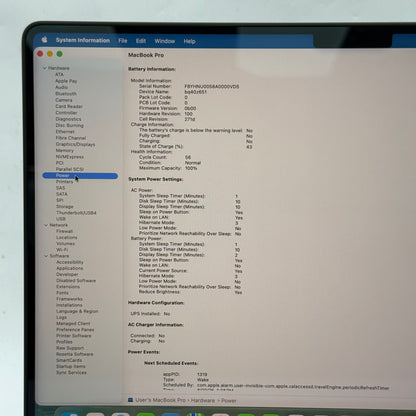The width and height of the screenshot is (416, 416).
Task: Select ATA in the sidebar
Action: click(x=59, y=74)
